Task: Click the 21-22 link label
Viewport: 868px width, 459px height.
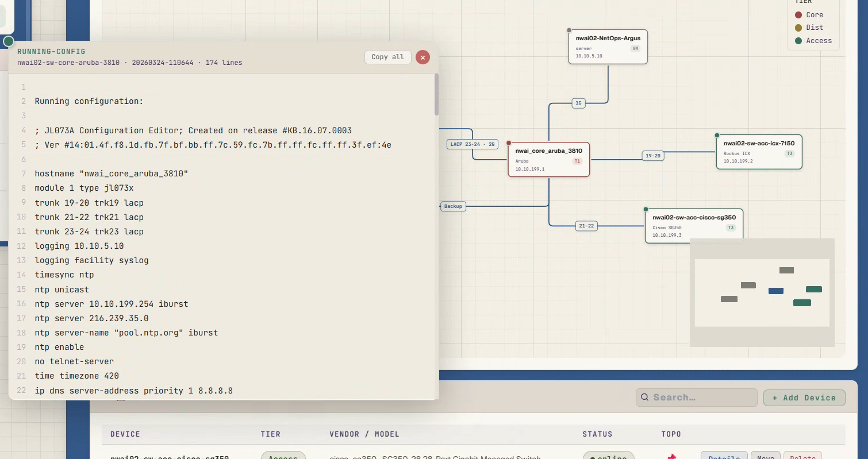Action: click(x=586, y=226)
